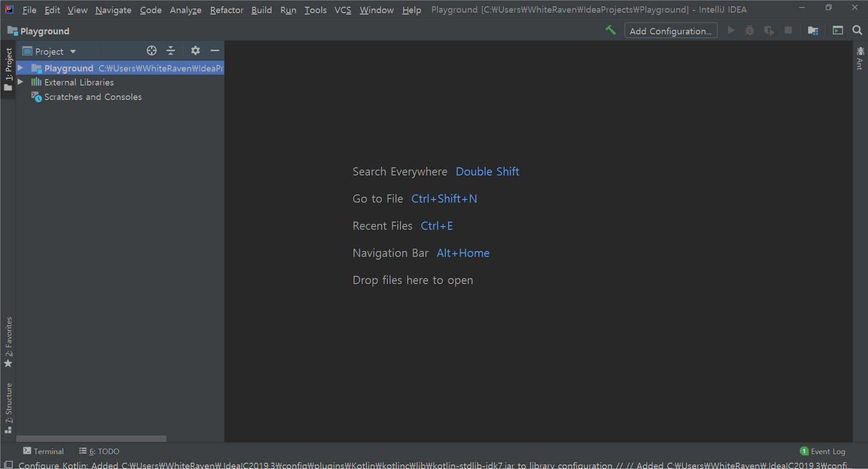Click the External Libraries icon
The image size is (868, 469).
pyautogui.click(x=36, y=82)
